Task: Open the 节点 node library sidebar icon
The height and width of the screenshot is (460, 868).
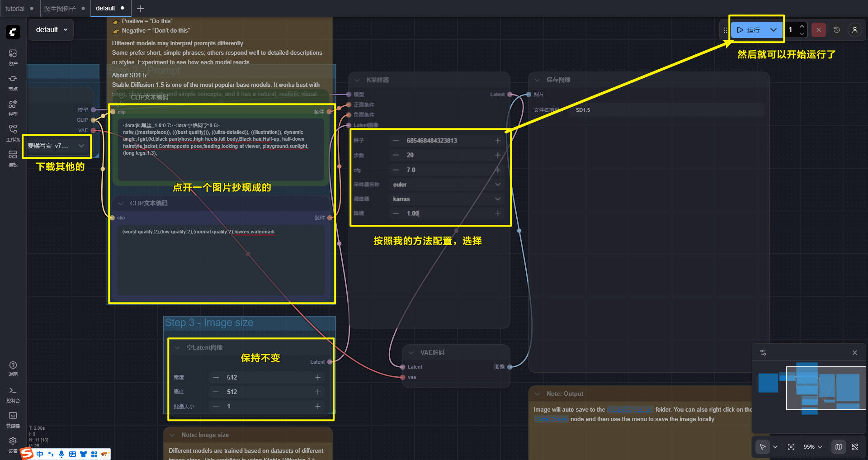Action: pos(13,82)
